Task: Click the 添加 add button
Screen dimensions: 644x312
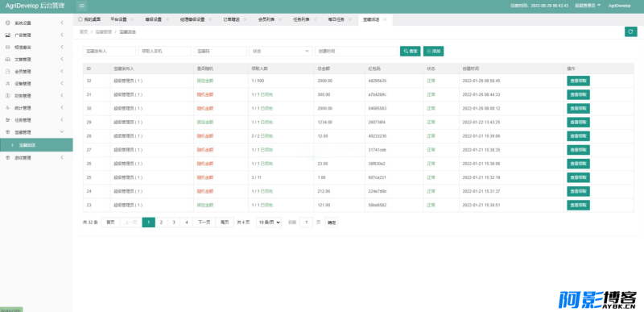Action: click(x=433, y=51)
